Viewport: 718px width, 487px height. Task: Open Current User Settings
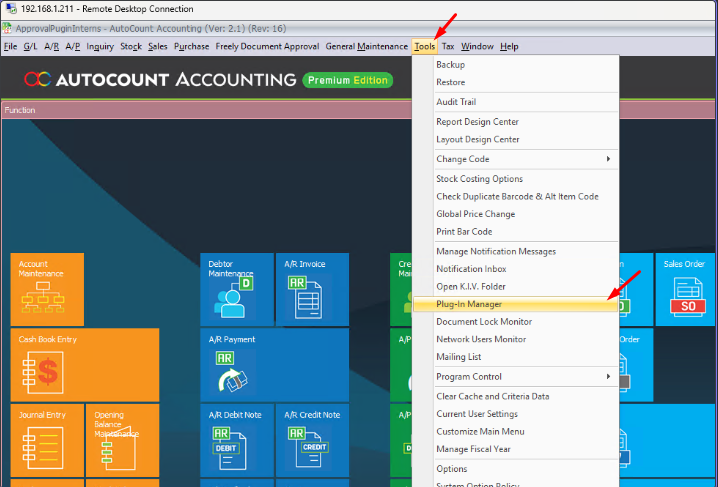(x=516, y=414)
